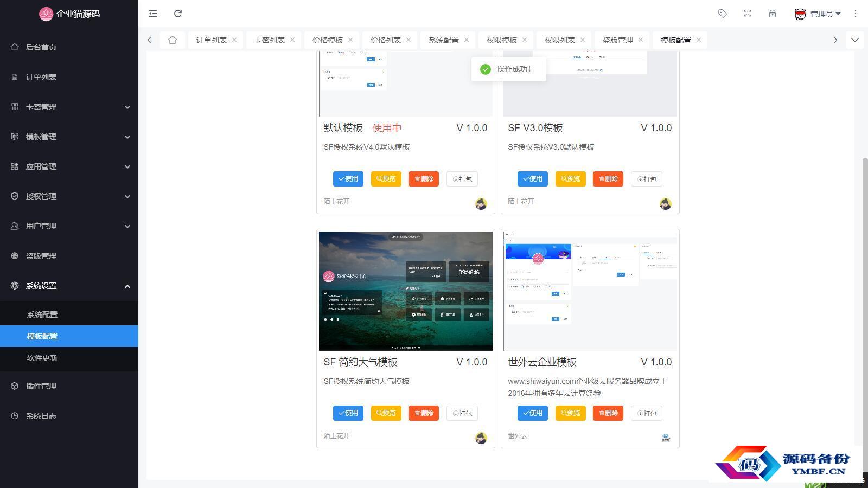The width and height of the screenshot is (868, 488).
Task: Switch to 权限列表 tab
Action: pyautogui.click(x=560, y=40)
